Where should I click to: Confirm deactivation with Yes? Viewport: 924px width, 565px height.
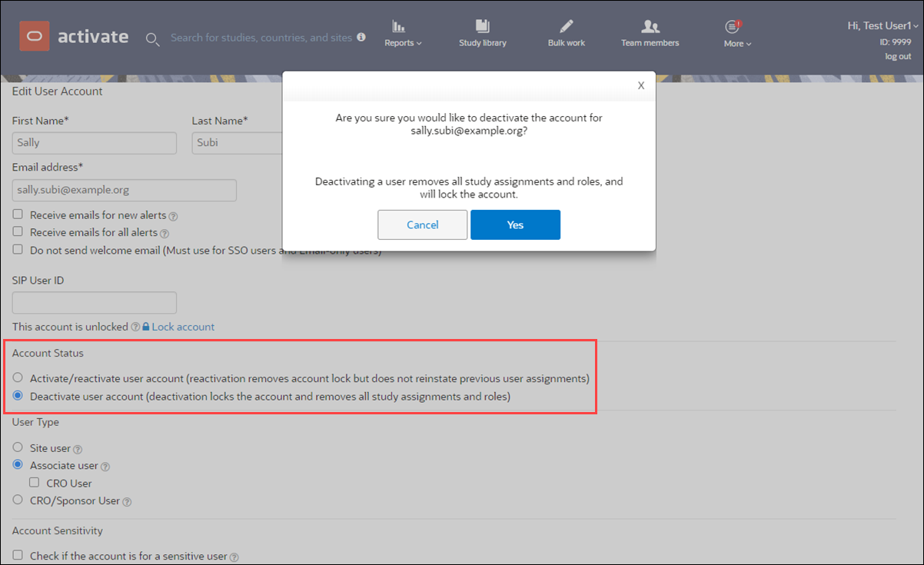point(515,224)
